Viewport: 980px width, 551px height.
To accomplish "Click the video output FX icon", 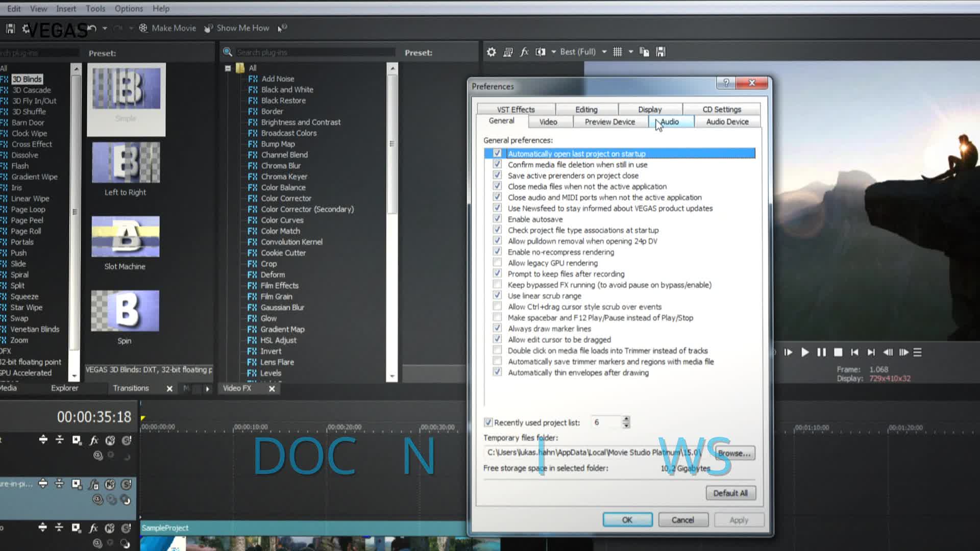I will (x=524, y=52).
